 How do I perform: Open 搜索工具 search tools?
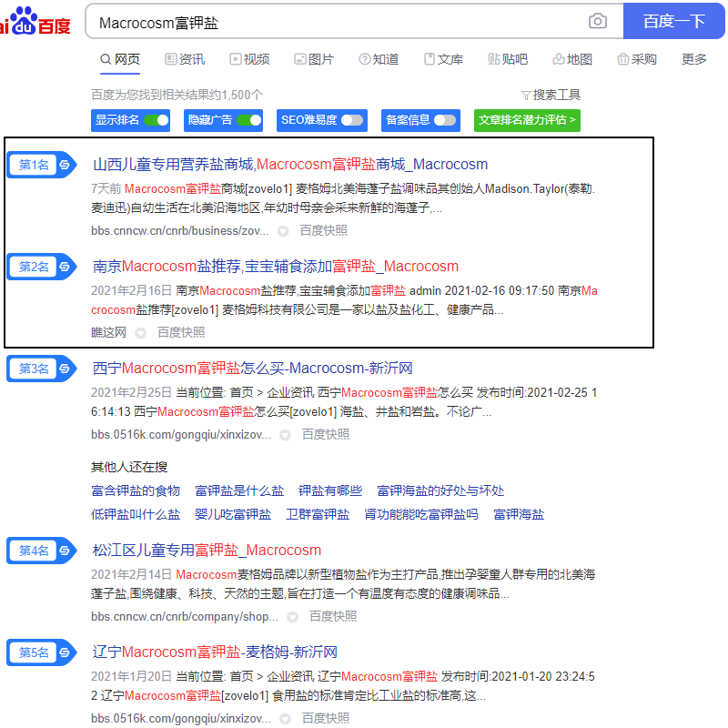click(551, 96)
